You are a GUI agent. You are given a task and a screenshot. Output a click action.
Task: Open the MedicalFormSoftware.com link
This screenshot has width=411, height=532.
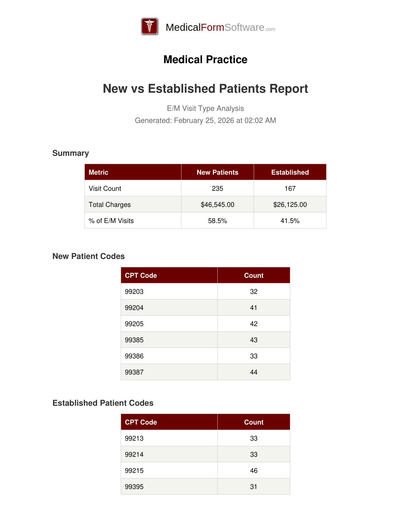(x=220, y=28)
